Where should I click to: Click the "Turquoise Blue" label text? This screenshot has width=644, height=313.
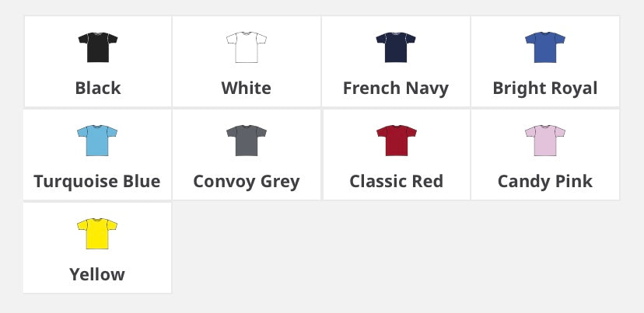click(x=97, y=182)
